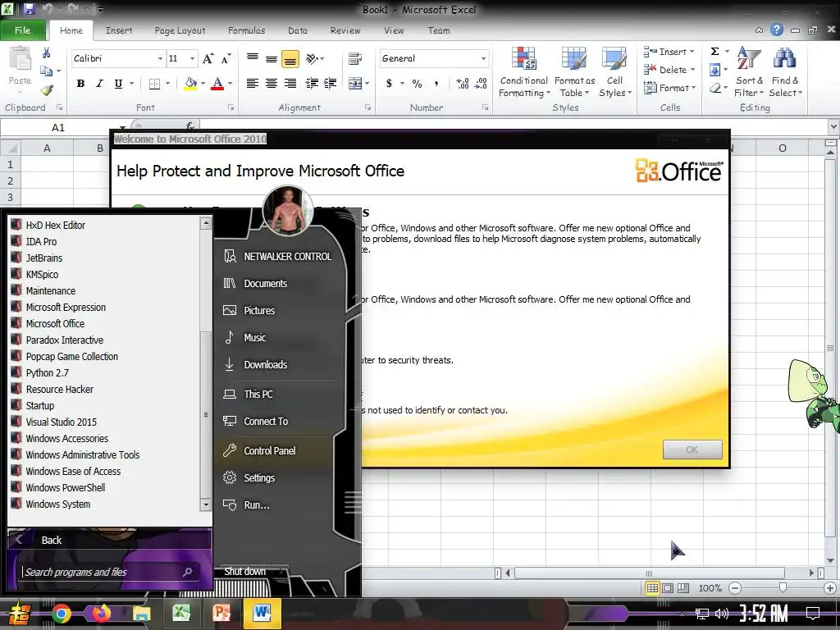Image resolution: width=840 pixels, height=630 pixels.
Task: Click the Excel zoom slider handle
Action: coord(783,588)
